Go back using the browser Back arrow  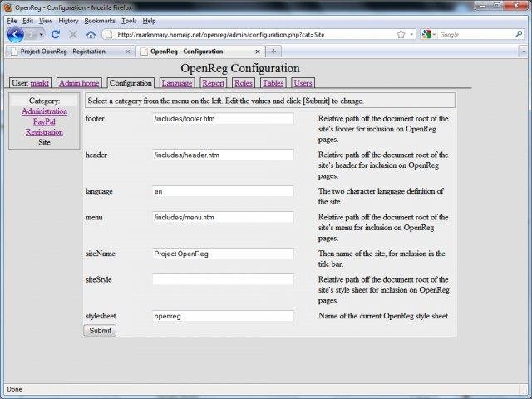coord(15,35)
